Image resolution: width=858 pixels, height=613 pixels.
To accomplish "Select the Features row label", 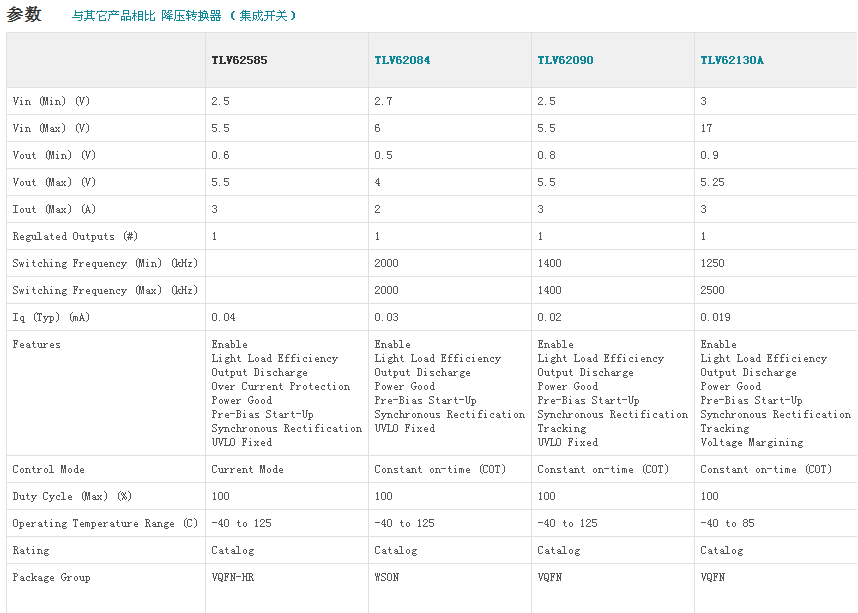I will coord(36,344).
